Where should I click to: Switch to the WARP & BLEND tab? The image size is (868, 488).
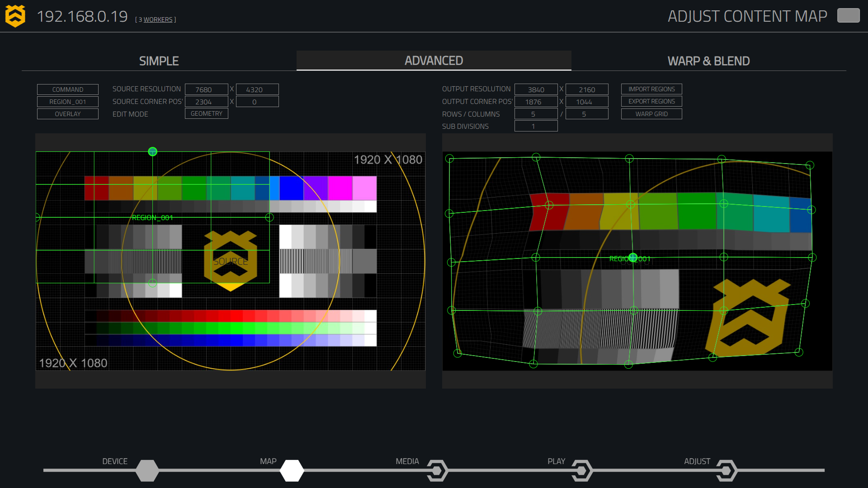coord(709,60)
